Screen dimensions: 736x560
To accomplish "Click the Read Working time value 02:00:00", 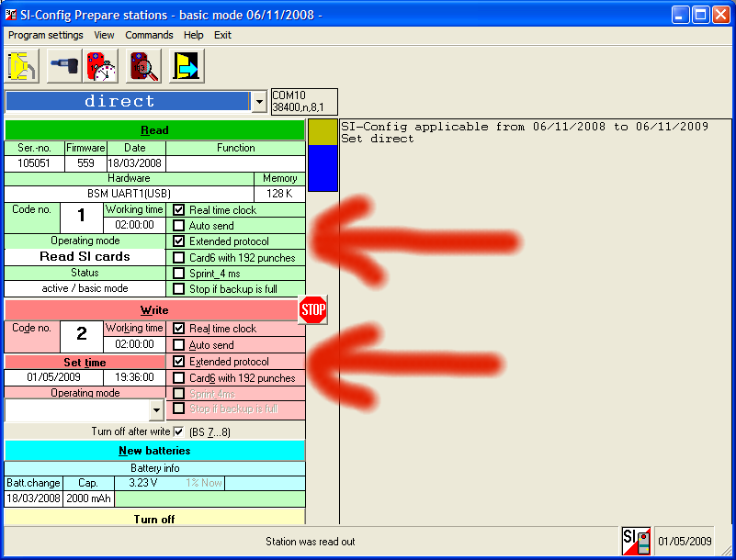I will click(x=134, y=225).
